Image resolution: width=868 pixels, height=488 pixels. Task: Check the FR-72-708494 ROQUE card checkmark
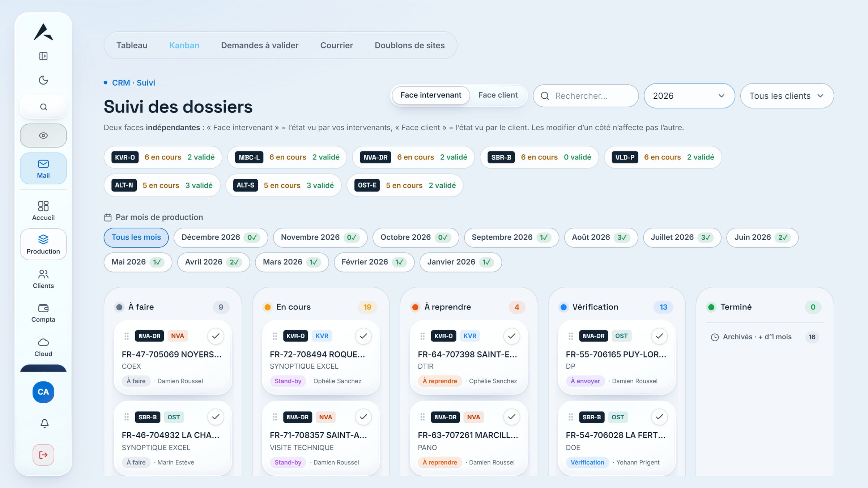pyautogui.click(x=363, y=336)
